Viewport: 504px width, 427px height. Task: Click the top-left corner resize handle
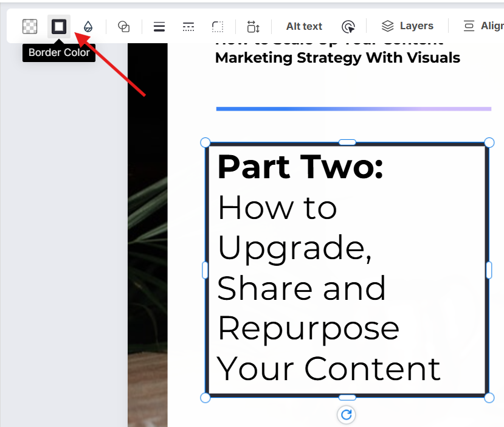[x=205, y=143]
